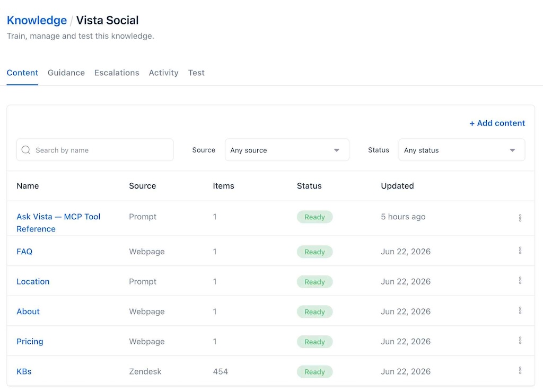Click the Prompt source in Location row
This screenshot has height=392, width=543.
tap(143, 282)
